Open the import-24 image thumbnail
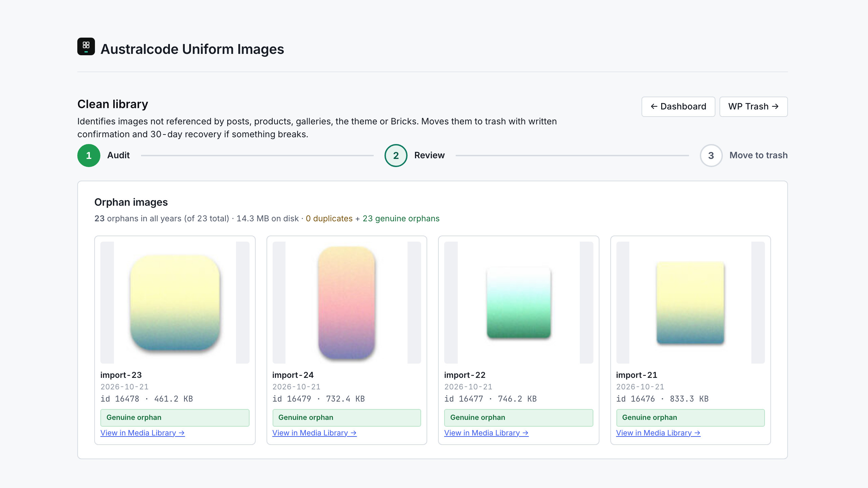 pos(347,303)
